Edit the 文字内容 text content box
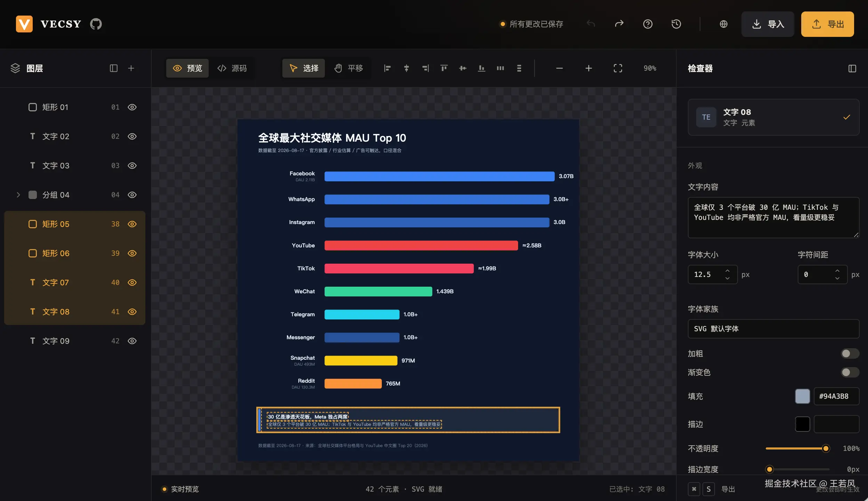The width and height of the screenshot is (868, 501). pyautogui.click(x=773, y=217)
